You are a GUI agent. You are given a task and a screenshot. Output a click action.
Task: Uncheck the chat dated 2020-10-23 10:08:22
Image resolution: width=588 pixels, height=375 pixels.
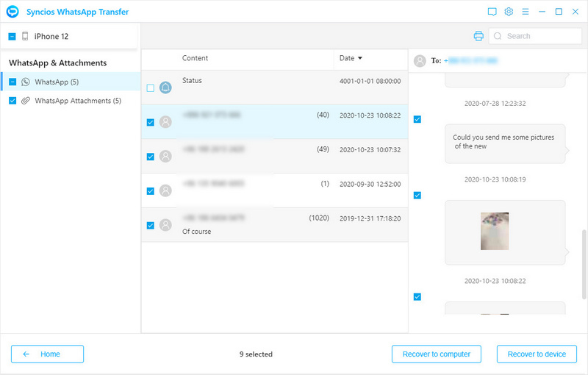151,122
